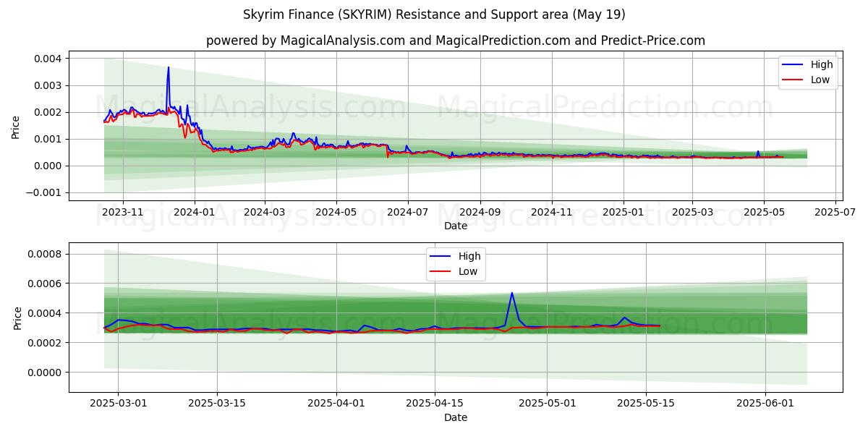Click the 'Date' label under top chart
This screenshot has height=434, width=868.
coord(456,226)
